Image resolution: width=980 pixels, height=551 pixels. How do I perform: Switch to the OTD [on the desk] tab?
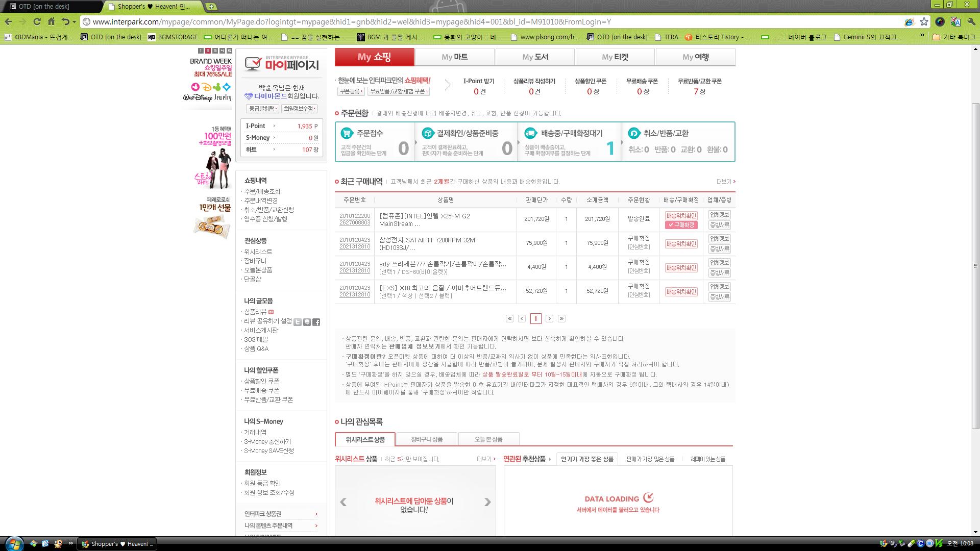(x=50, y=7)
